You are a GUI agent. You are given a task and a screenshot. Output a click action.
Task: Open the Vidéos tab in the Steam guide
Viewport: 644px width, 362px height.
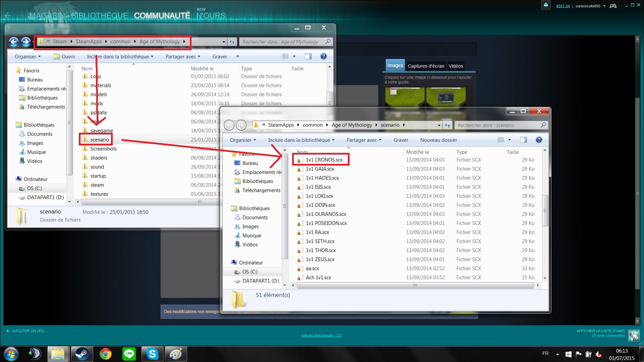pyautogui.click(x=456, y=66)
